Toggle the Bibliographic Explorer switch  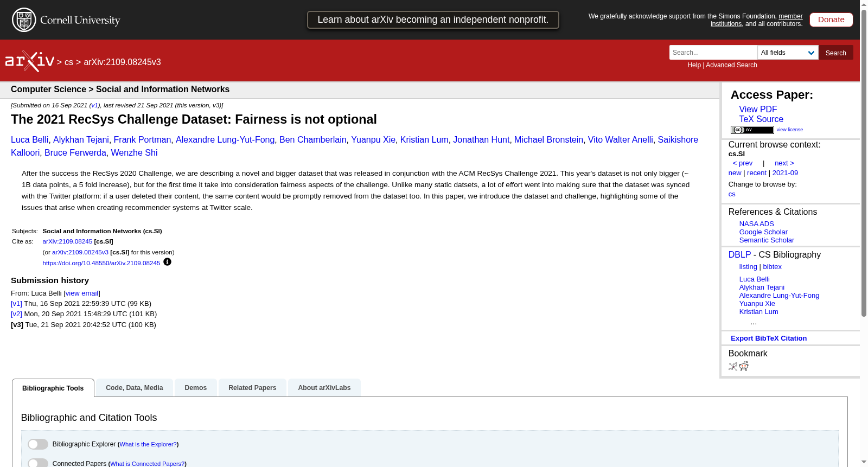(38, 444)
